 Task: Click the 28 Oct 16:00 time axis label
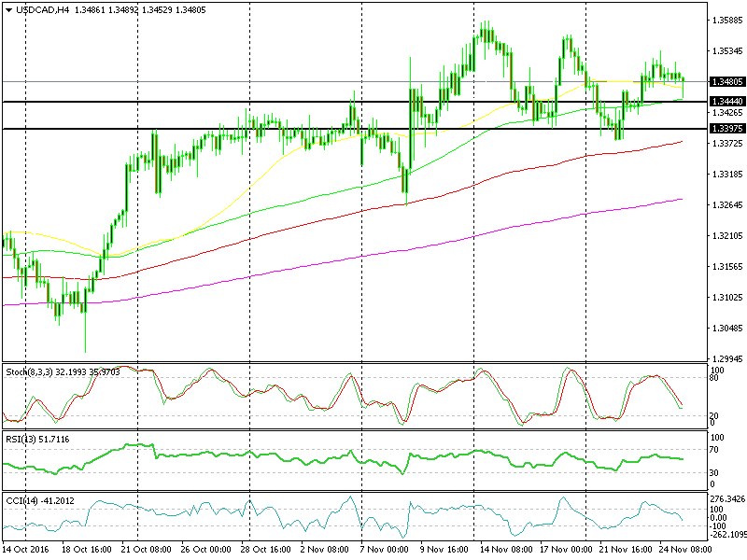tap(266, 549)
